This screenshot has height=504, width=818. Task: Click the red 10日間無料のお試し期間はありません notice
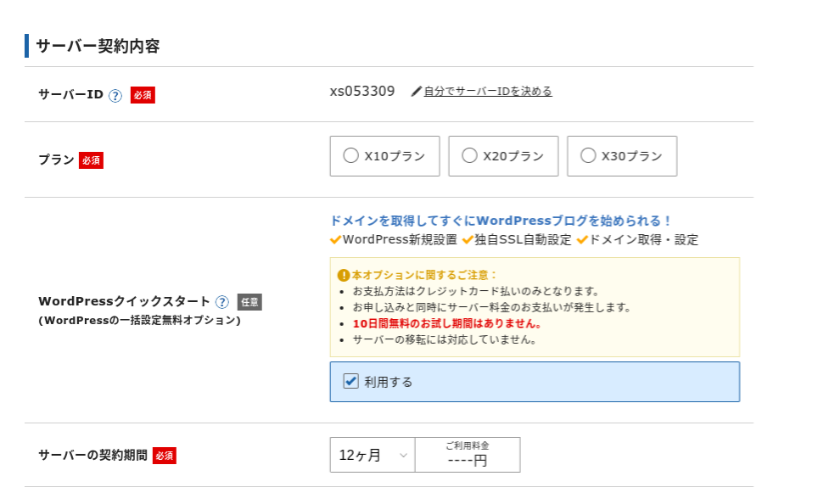(447, 323)
